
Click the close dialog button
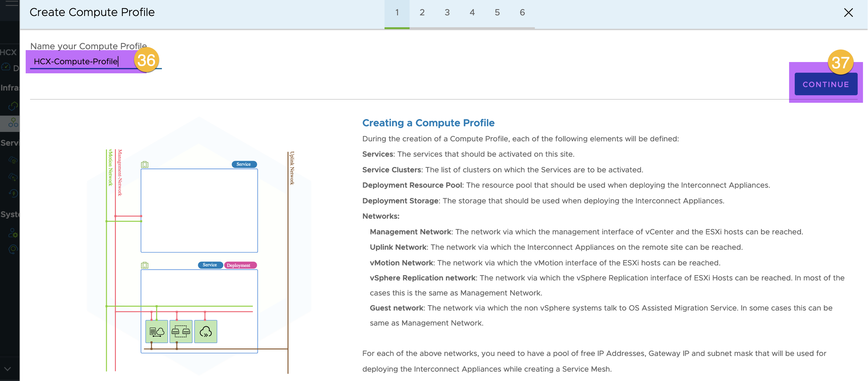click(x=849, y=12)
